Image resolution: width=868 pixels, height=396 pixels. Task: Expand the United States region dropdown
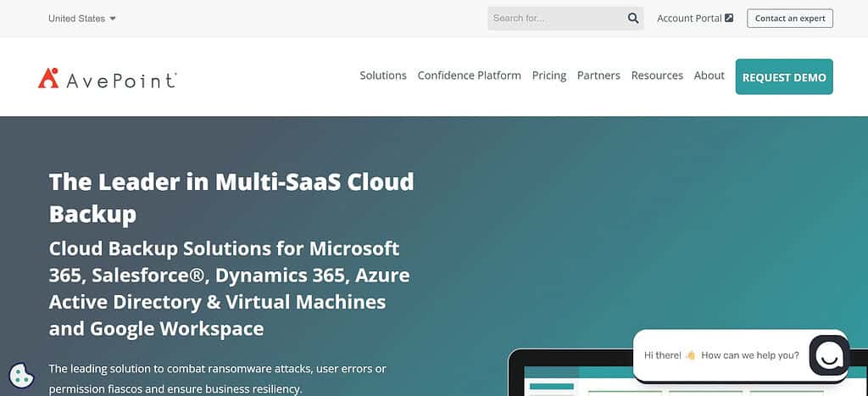(82, 19)
